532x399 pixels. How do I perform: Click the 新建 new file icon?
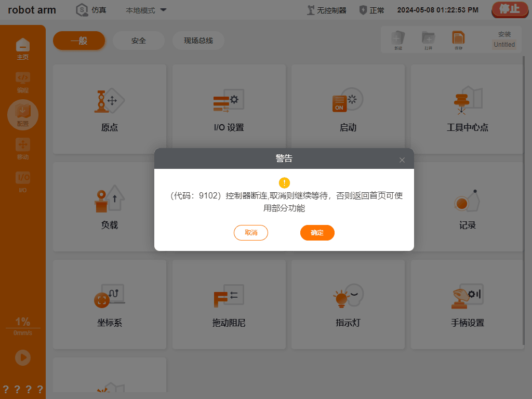coord(398,40)
